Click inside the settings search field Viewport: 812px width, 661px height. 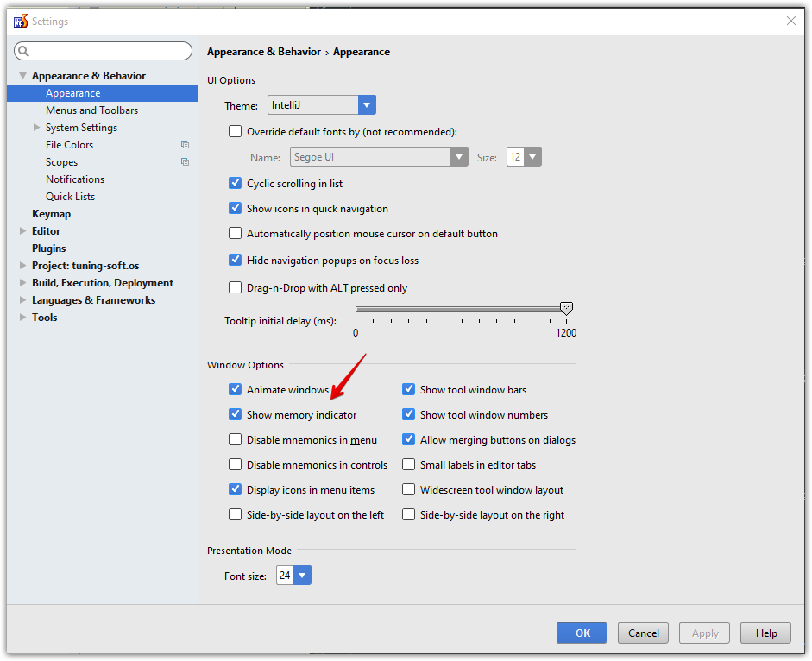tap(104, 51)
